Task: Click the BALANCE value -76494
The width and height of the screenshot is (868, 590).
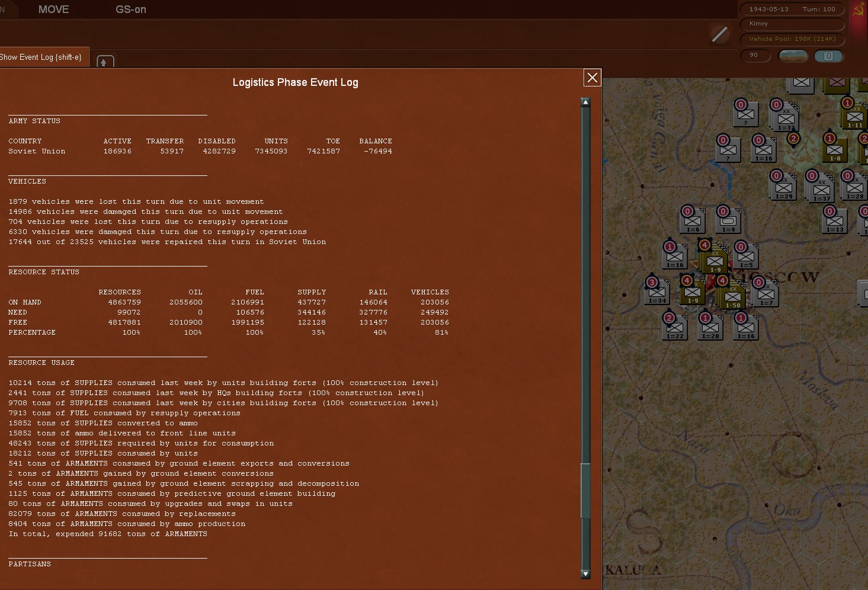Action: pos(378,151)
